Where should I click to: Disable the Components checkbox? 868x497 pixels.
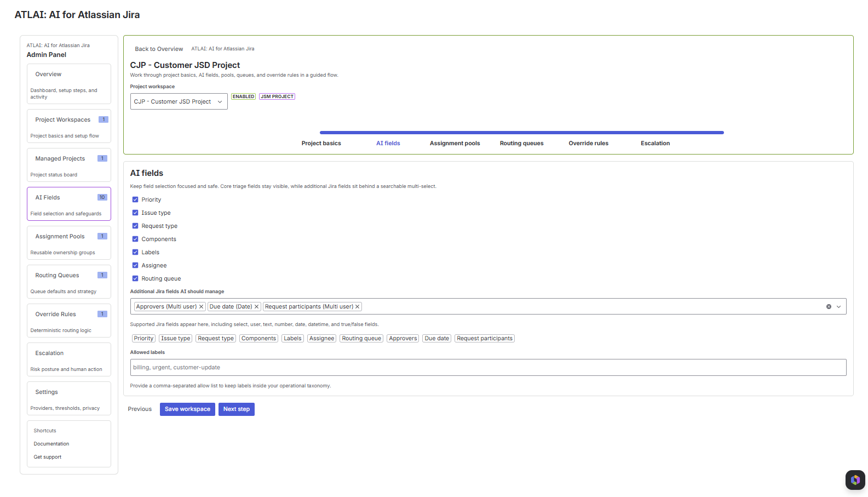click(x=135, y=239)
